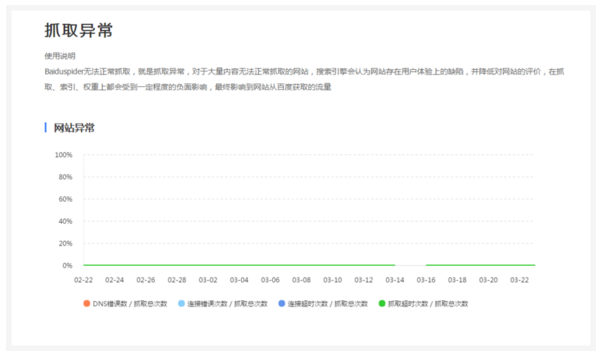Click the 02-26 date label
The width and height of the screenshot is (597, 364).
click(x=146, y=280)
